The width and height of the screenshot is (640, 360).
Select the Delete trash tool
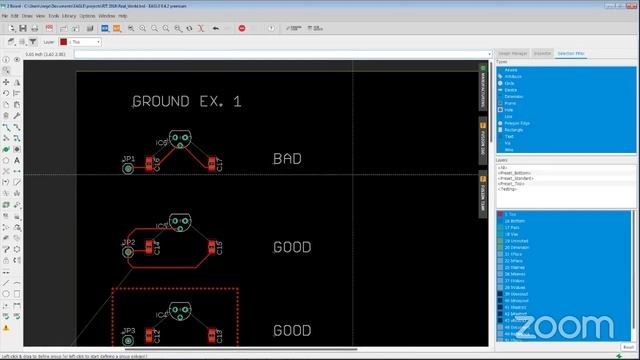6,116
